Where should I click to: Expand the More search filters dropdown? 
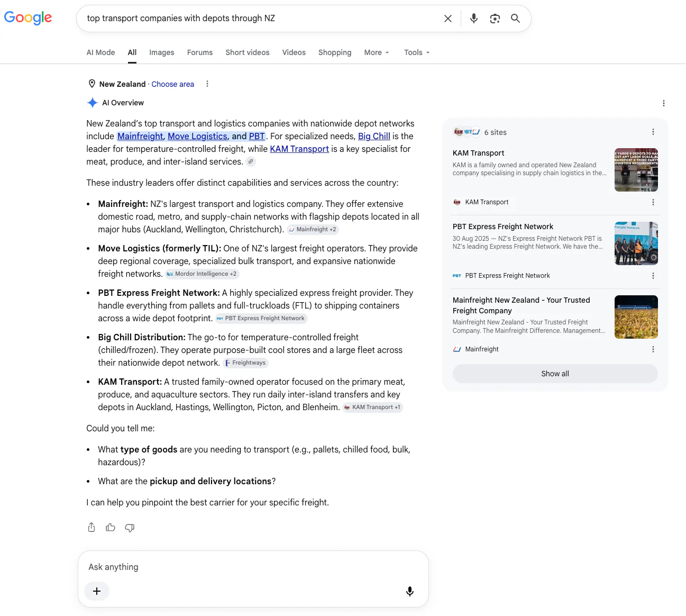(x=377, y=52)
